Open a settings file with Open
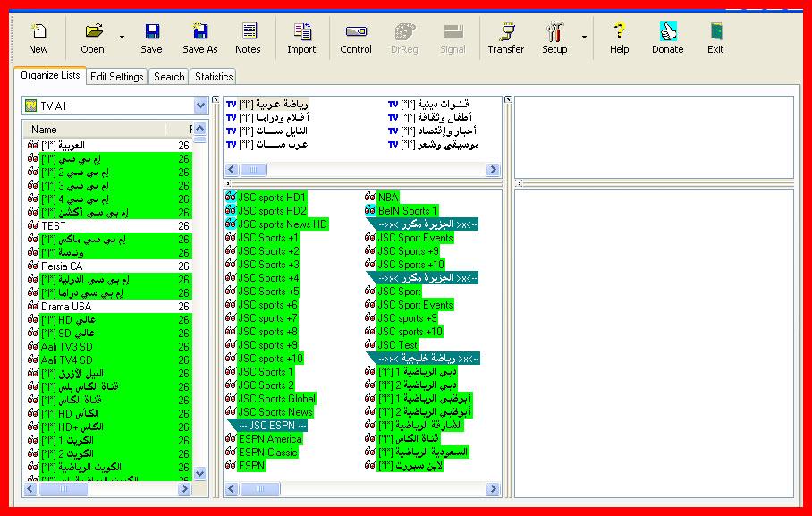 click(92, 38)
